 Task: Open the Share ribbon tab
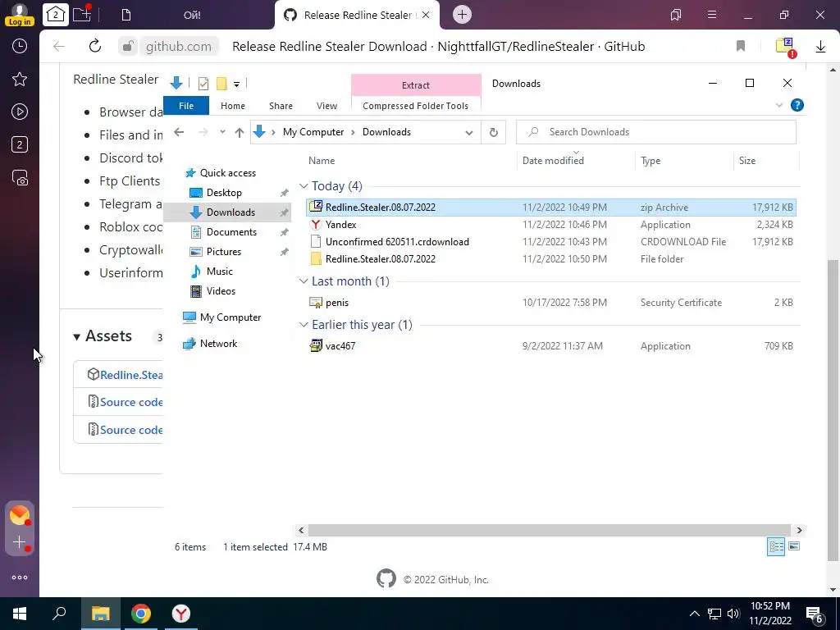(x=281, y=106)
